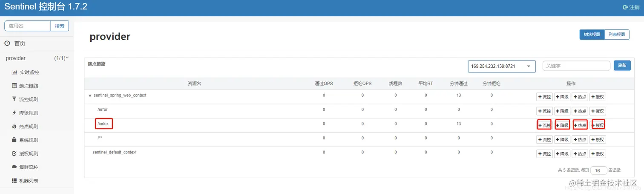
Task: Open 机器列表 grid icon in sidebar
Action: [14, 181]
